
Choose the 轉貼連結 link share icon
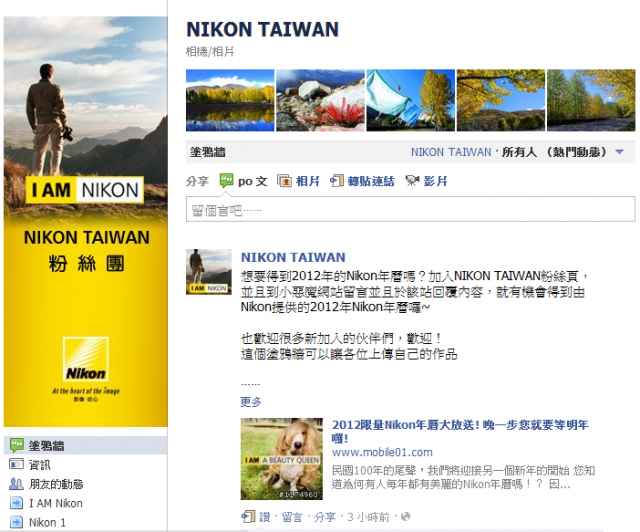(336, 180)
